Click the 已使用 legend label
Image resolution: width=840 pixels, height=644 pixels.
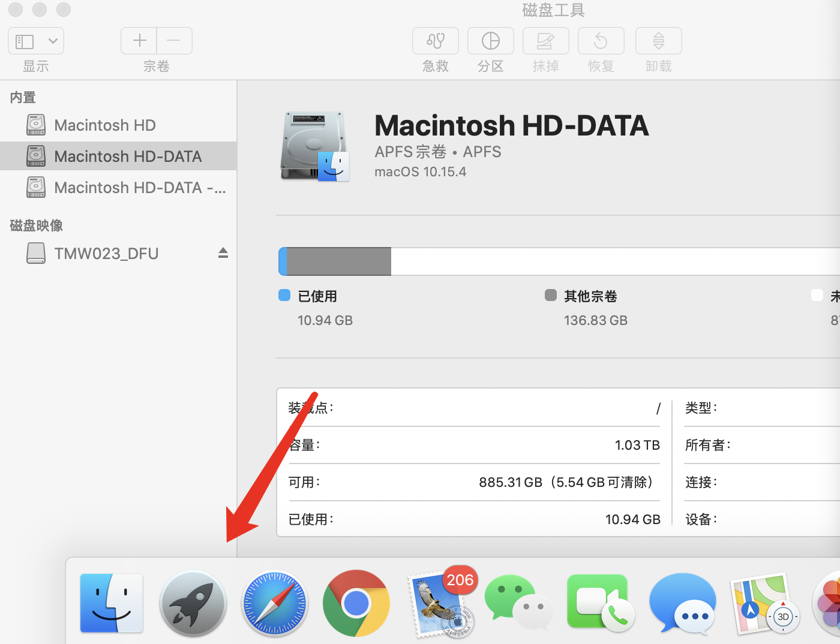[317, 296]
